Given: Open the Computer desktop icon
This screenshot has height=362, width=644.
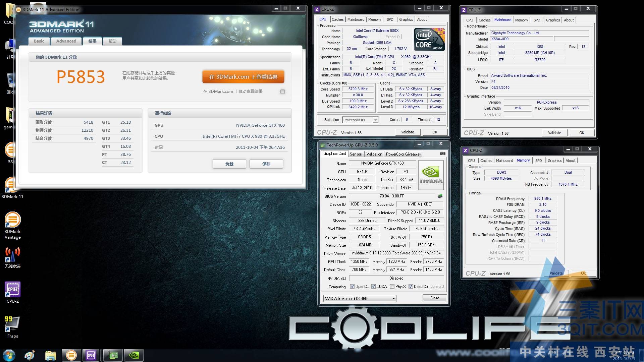Looking at the screenshot, I should coord(10,49).
